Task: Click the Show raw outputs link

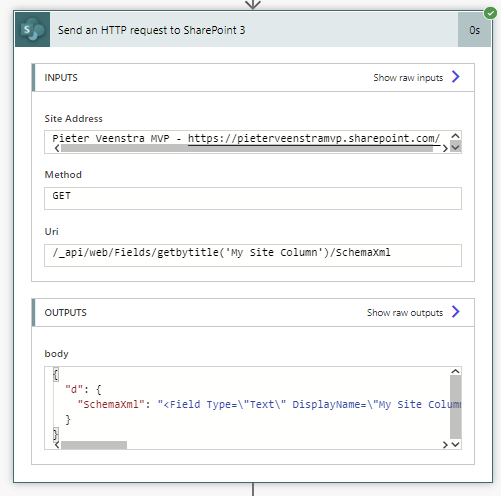Action: [405, 313]
